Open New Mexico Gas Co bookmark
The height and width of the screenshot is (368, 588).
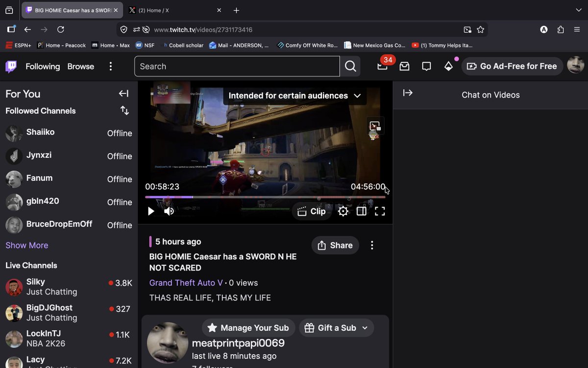click(375, 45)
